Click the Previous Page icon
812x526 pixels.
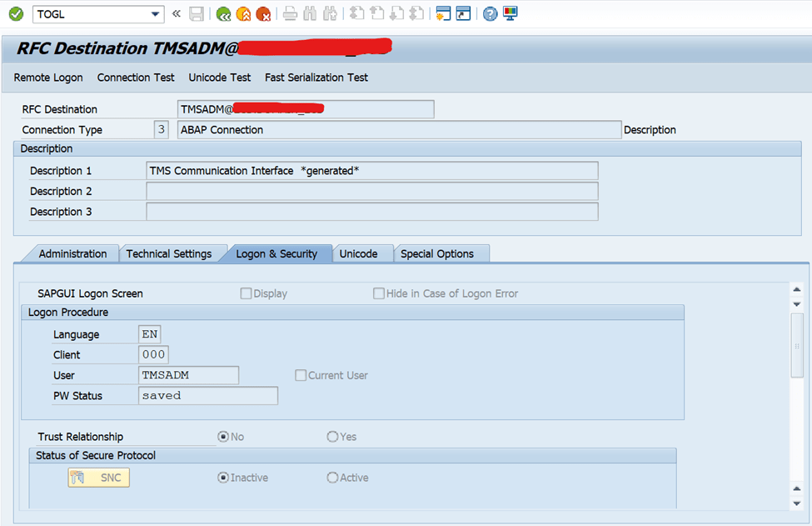pyautogui.click(x=377, y=14)
